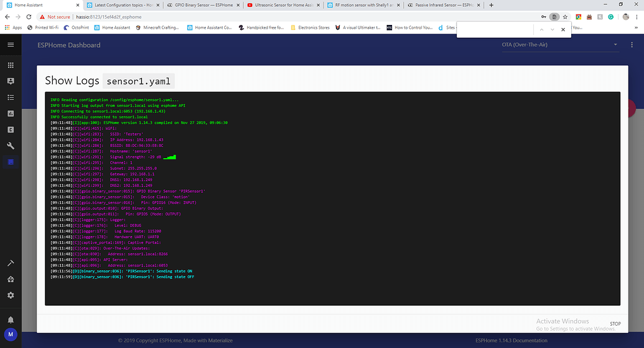Switch to Ultrasonic Sensor for Home Assistant tab

click(283, 5)
